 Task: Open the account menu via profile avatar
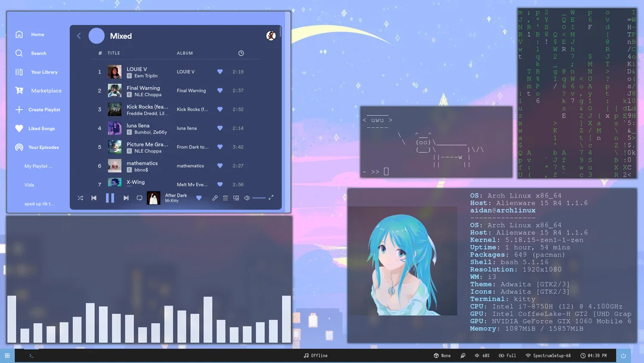click(x=271, y=36)
